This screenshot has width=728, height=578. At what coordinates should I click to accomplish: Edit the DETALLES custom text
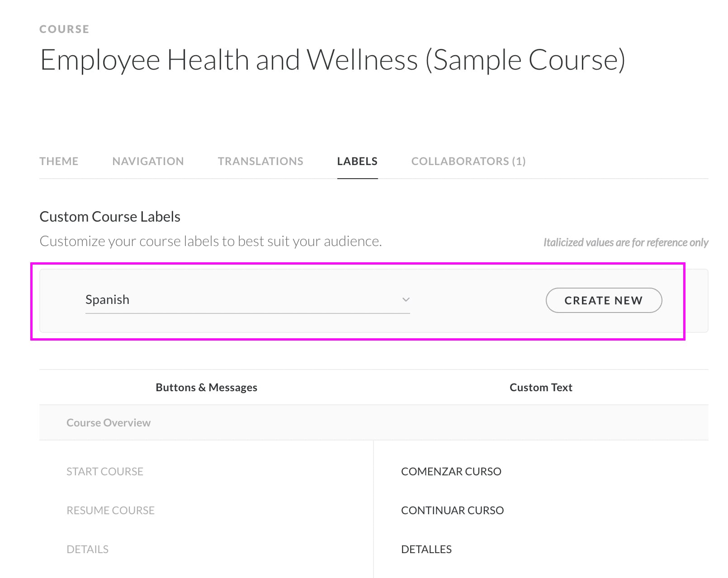pyautogui.click(x=425, y=549)
